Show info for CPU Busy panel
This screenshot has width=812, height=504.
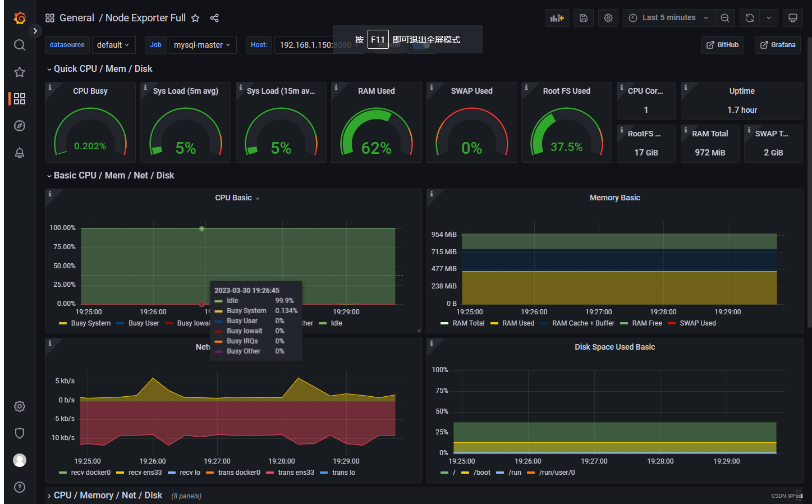(x=50, y=87)
